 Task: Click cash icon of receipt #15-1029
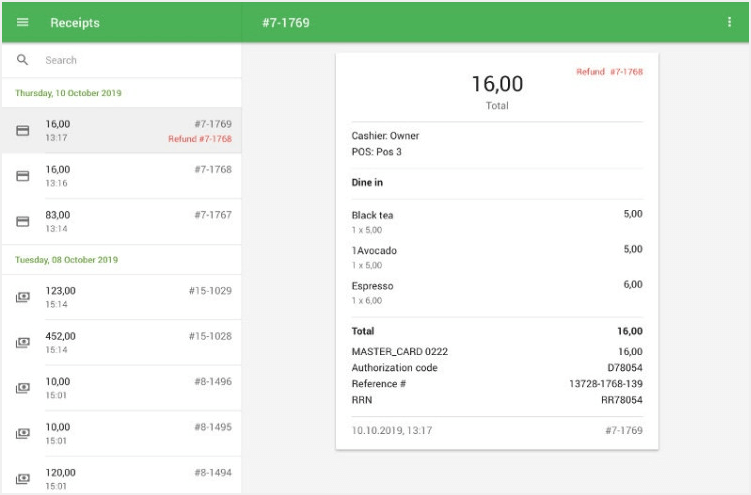click(23, 297)
